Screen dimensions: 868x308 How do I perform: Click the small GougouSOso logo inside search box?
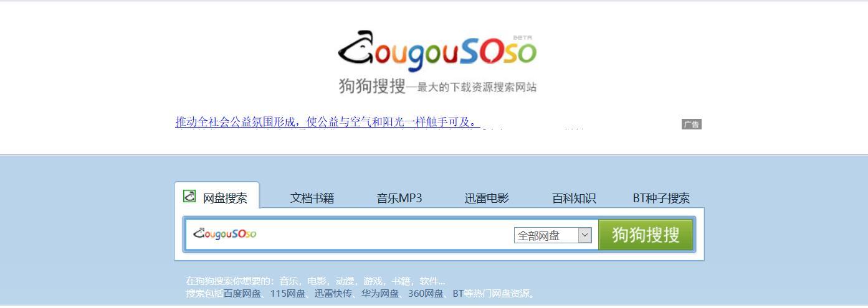[x=225, y=234]
